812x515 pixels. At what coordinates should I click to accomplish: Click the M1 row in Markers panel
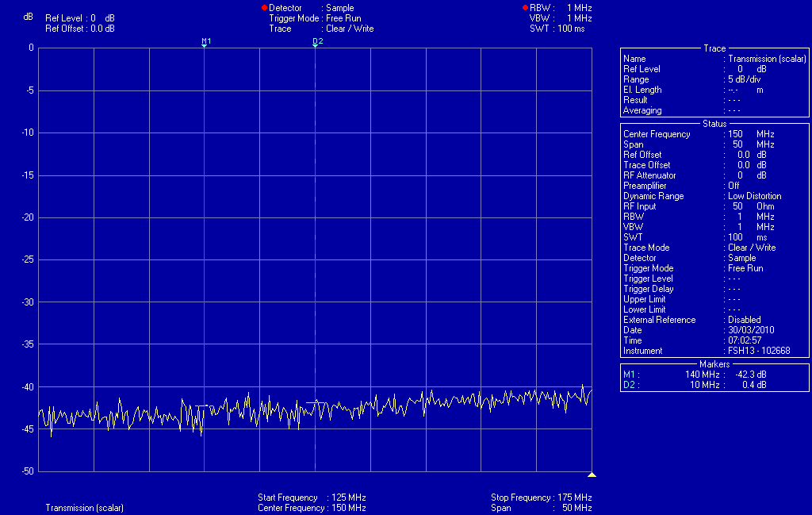(x=714, y=375)
